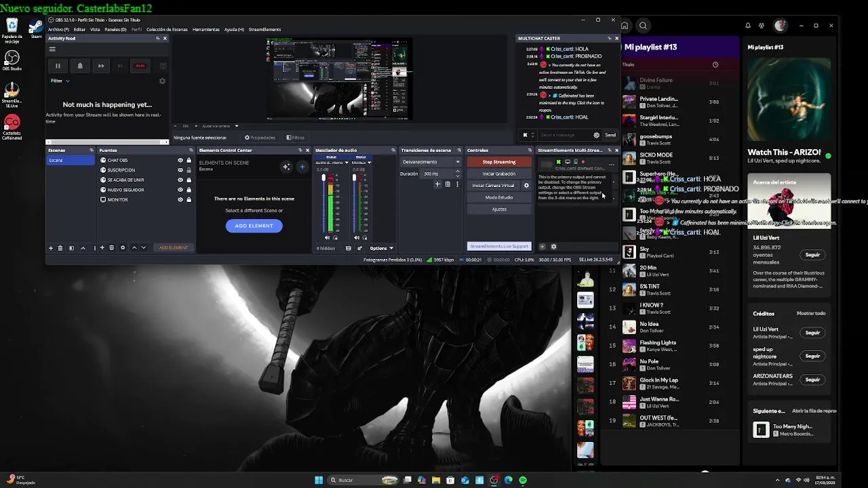Open Vista menu
868x488 pixels.
click(x=95, y=30)
